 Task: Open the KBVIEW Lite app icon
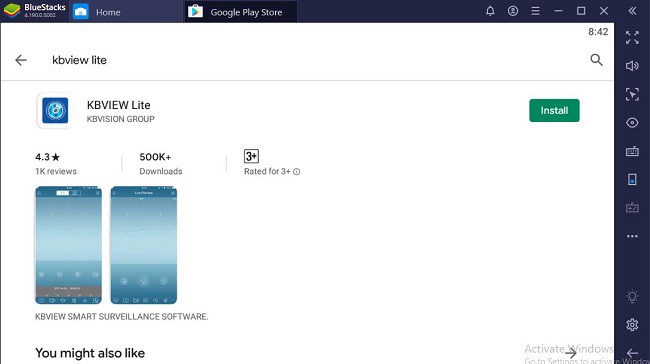click(55, 110)
